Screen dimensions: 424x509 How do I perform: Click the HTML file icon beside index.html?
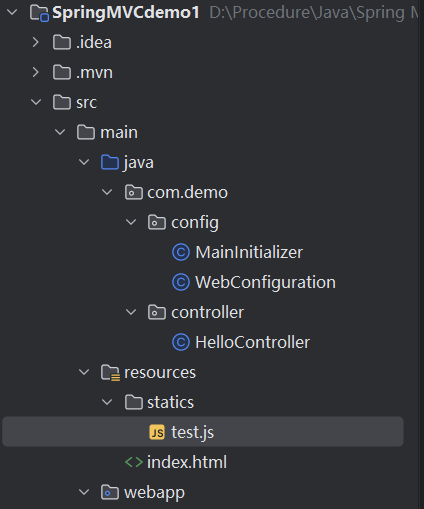tap(134, 462)
